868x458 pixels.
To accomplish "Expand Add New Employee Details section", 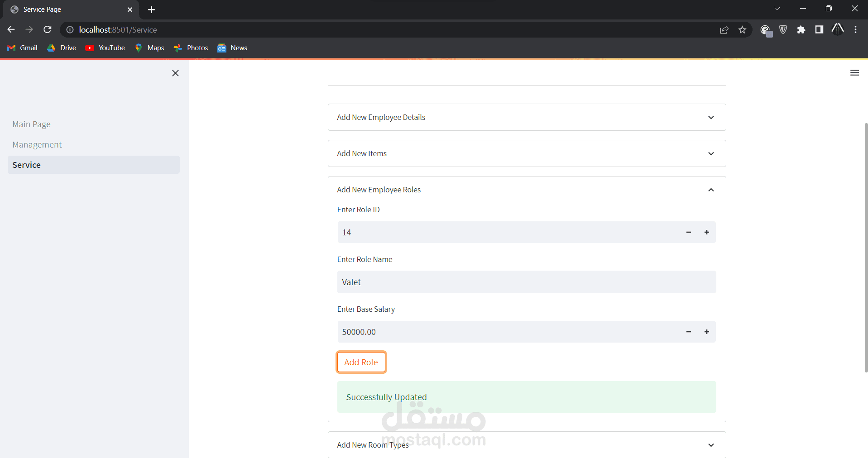I will [527, 117].
